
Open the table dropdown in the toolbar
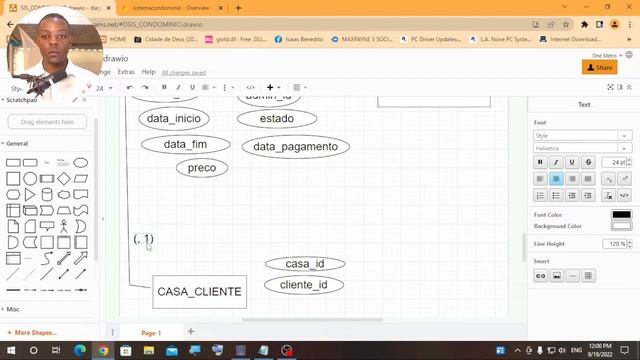[300, 87]
